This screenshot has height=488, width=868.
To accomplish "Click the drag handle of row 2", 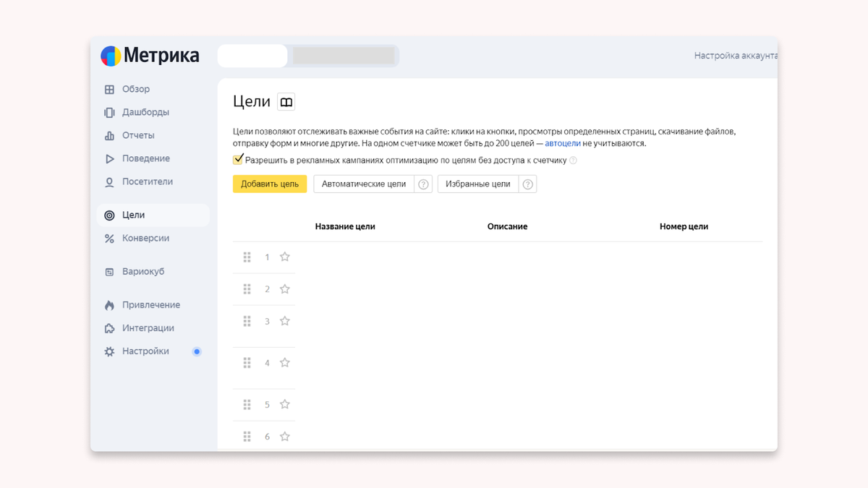I will click(247, 289).
